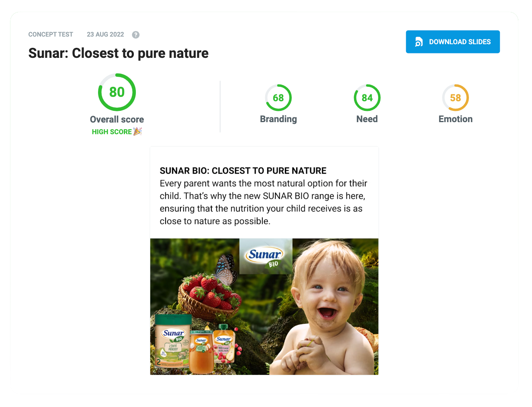Click the 23 Aug 2022 date
532x407 pixels.
pos(105,35)
